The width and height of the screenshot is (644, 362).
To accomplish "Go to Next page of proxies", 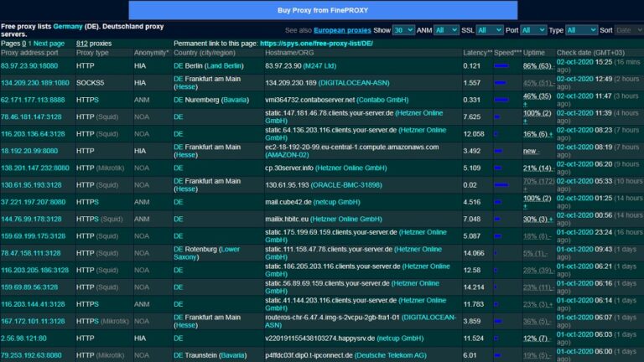I will point(47,43).
